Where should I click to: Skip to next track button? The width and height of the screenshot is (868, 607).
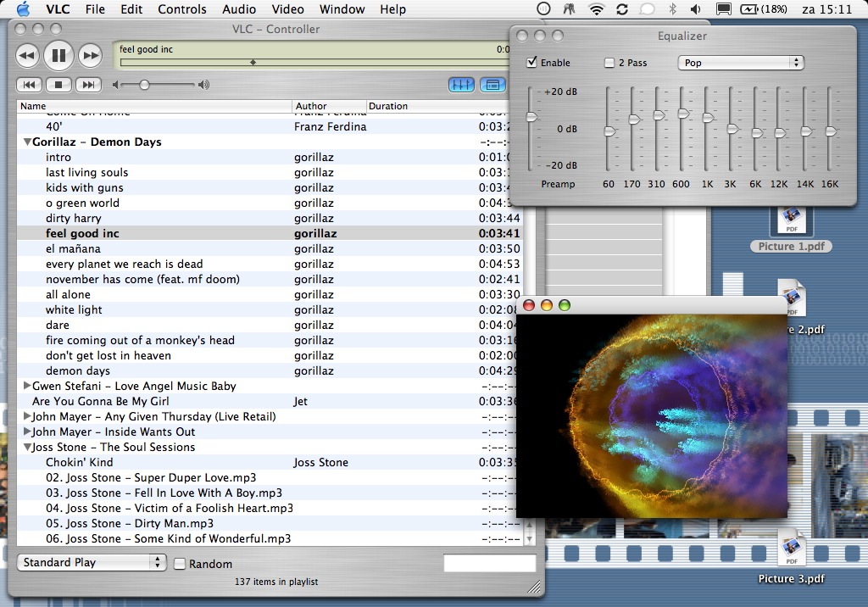[88, 85]
